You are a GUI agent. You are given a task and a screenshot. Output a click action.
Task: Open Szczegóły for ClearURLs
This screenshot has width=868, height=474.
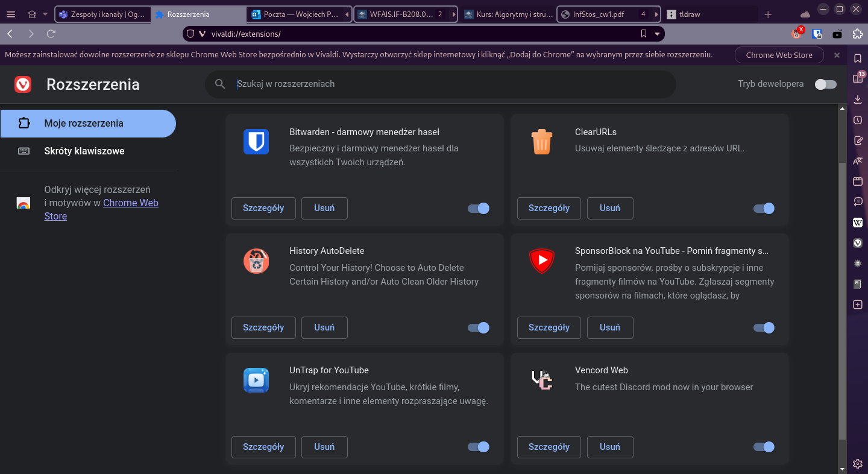point(549,208)
